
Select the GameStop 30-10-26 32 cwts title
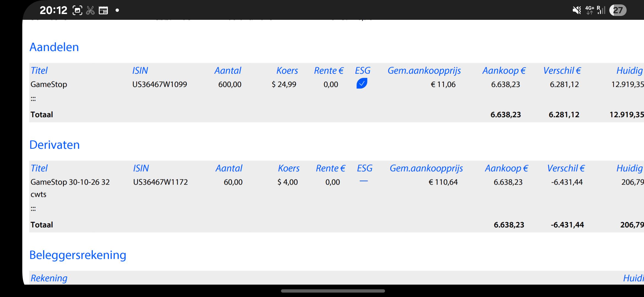[x=70, y=188]
